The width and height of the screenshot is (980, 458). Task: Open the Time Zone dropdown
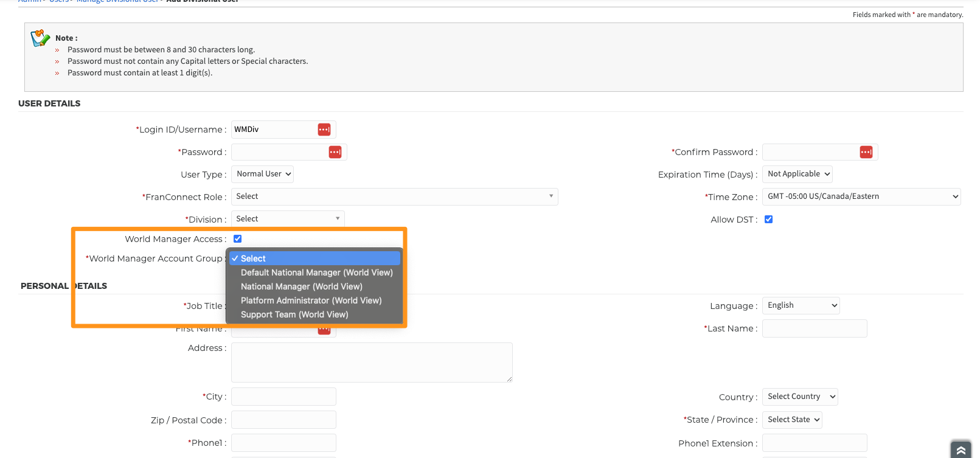tap(861, 196)
